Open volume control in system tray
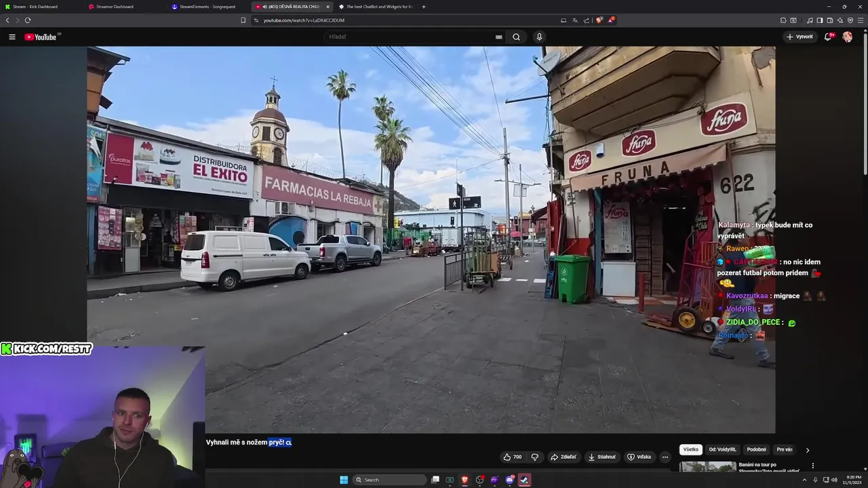 [x=834, y=480]
